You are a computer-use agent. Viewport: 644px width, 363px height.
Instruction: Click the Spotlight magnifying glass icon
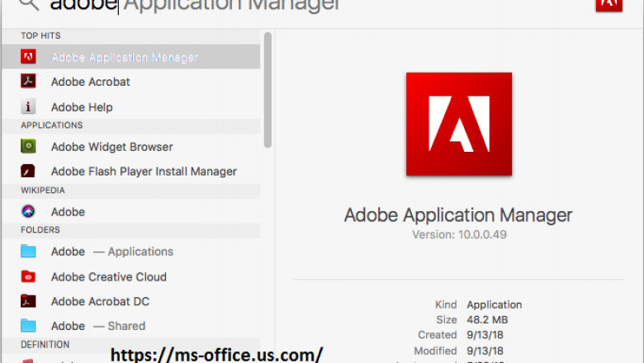(29, 4)
